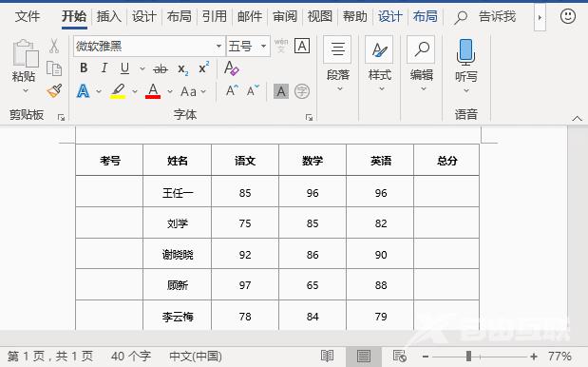Click the Character Border A icon
The height and width of the screenshot is (367, 588).
click(302, 46)
